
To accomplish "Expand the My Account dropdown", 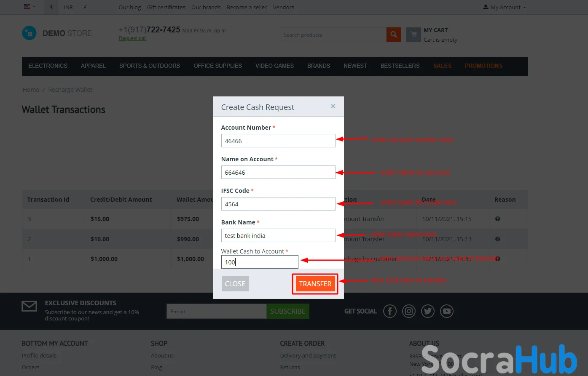I will pos(505,7).
